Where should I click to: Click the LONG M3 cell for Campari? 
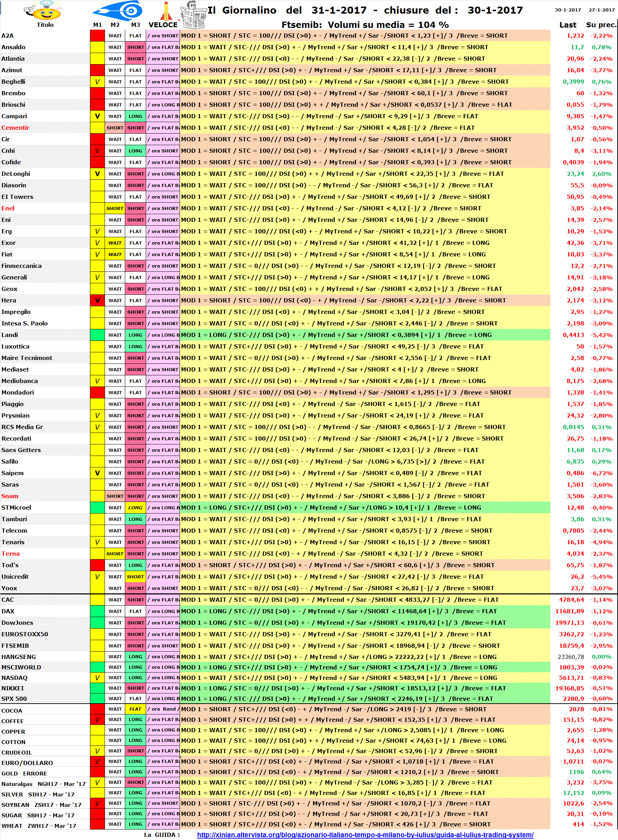135,116
